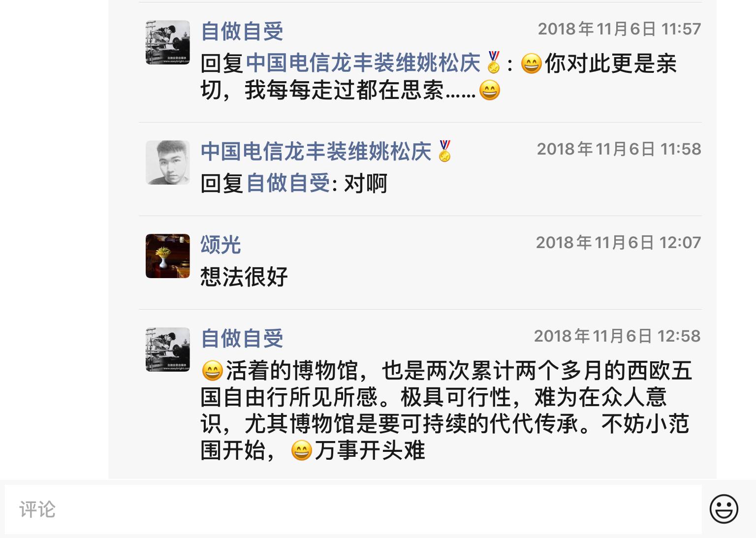
Task: Click the medal badge beside the 11:58 commenter name
Action: [x=444, y=151]
